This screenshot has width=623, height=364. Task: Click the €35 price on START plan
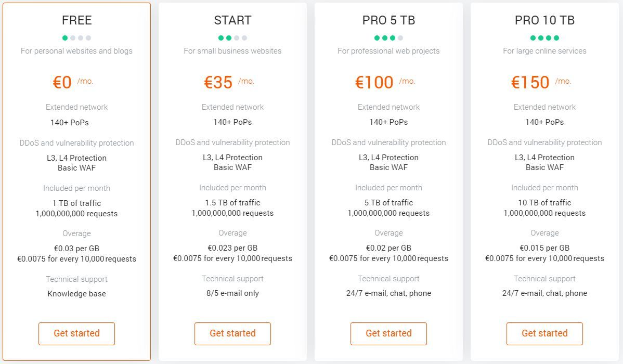218,82
